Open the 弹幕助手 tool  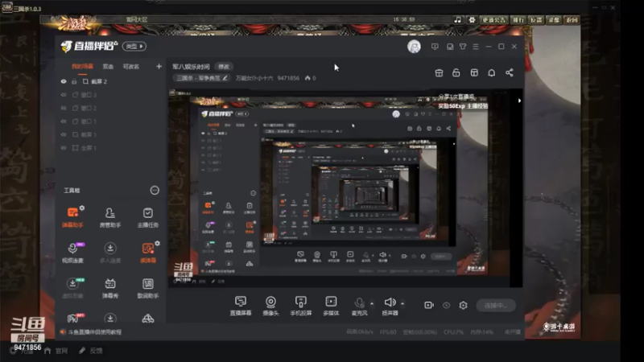[x=72, y=217]
